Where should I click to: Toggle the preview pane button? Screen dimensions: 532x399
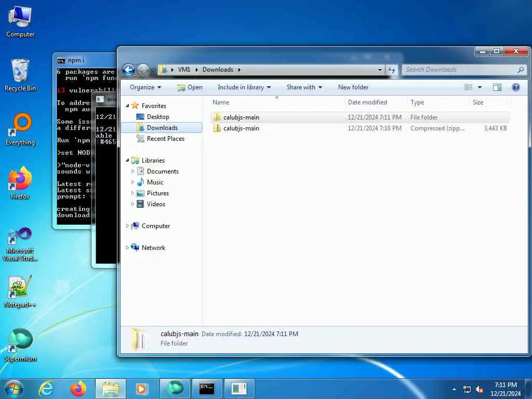click(x=497, y=87)
